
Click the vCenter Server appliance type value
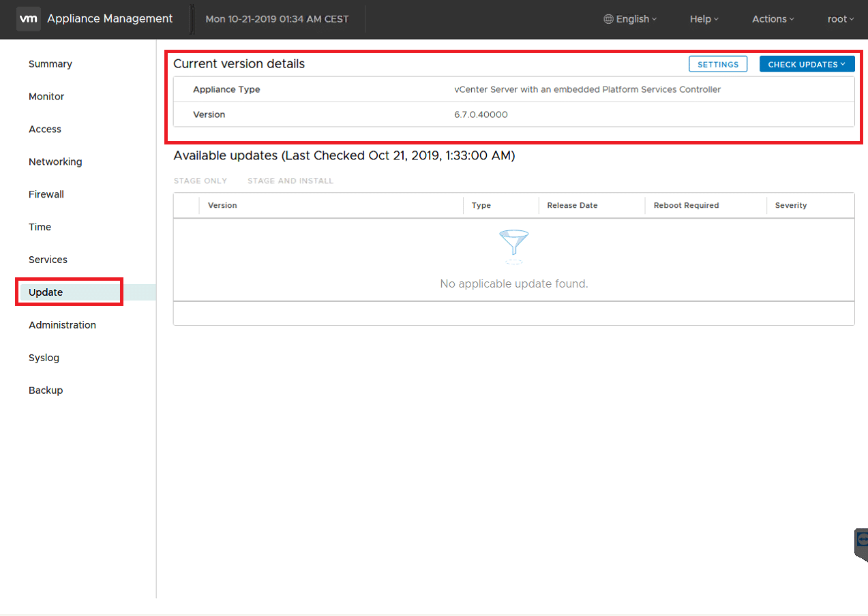(x=587, y=90)
